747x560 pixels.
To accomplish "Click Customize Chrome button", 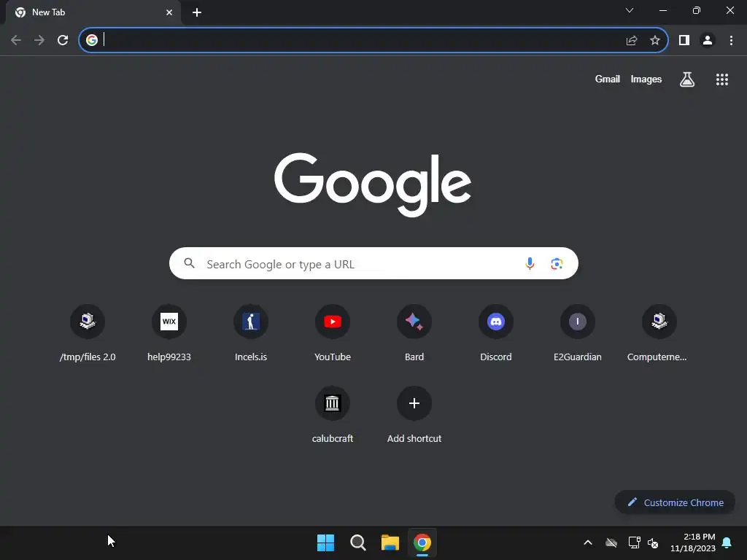I will pos(675,502).
